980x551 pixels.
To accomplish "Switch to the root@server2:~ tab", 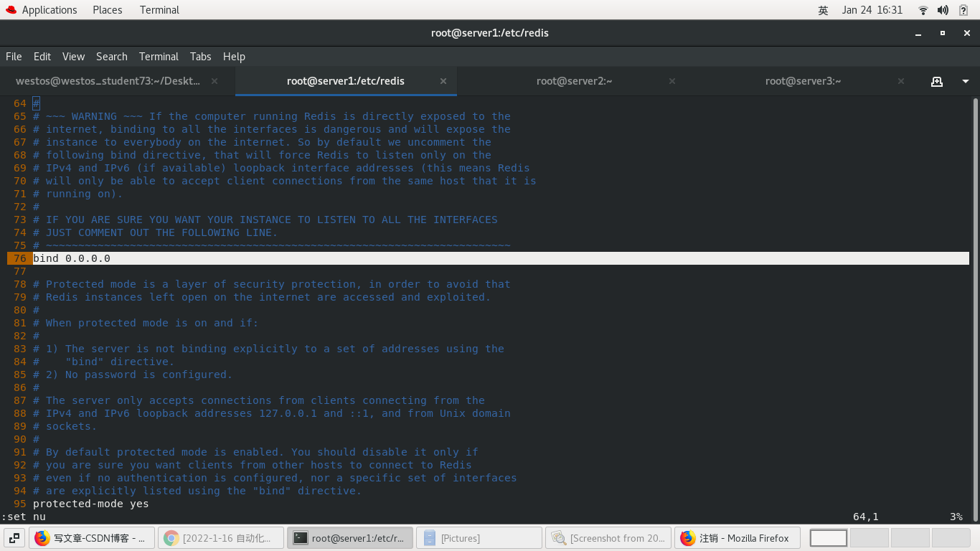I will pos(574,81).
